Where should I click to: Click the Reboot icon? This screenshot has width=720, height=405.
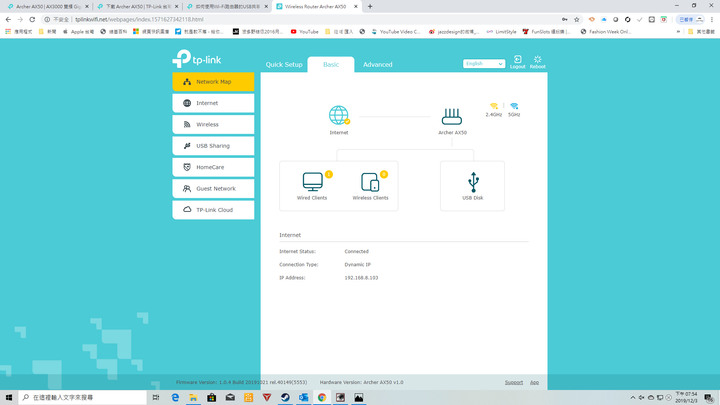[x=538, y=62]
